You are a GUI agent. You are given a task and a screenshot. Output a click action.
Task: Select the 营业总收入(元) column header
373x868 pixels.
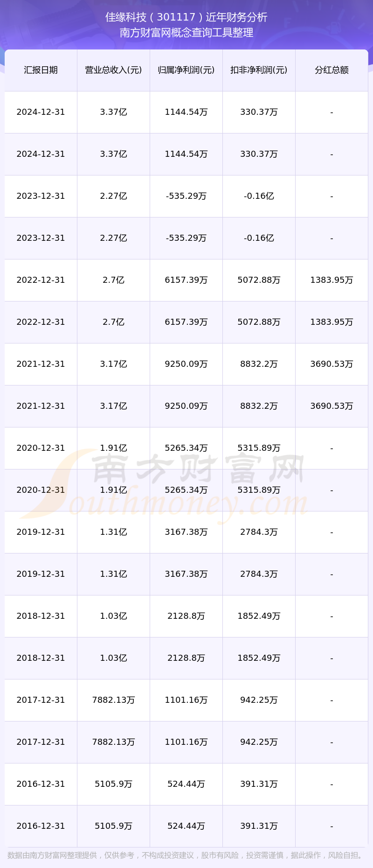(113, 70)
